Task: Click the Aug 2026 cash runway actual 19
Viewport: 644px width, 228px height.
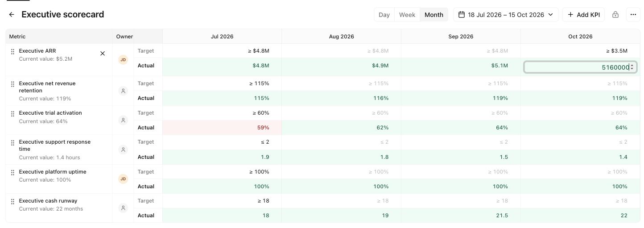Action: coord(385,216)
